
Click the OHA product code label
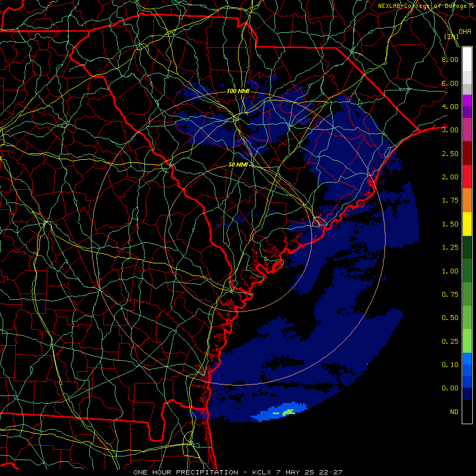point(465,32)
